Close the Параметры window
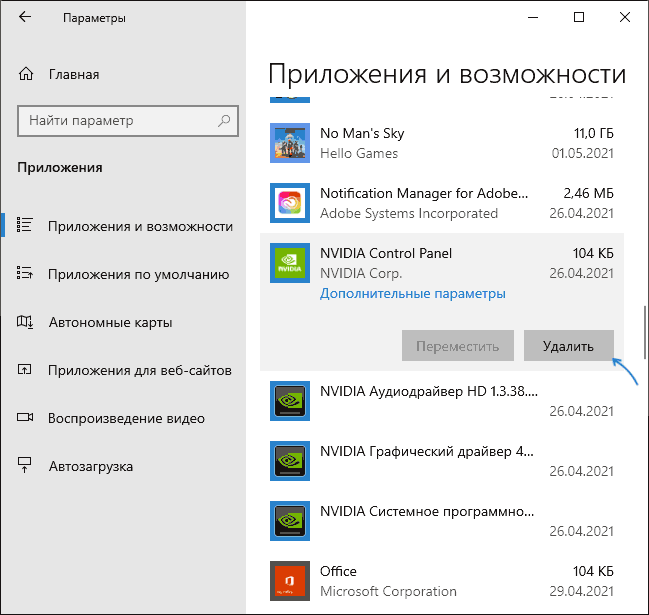 point(625,17)
